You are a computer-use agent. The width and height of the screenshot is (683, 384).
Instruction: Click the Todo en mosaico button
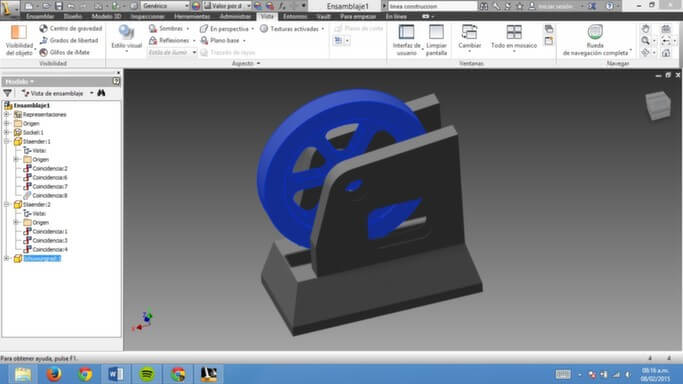(x=514, y=36)
